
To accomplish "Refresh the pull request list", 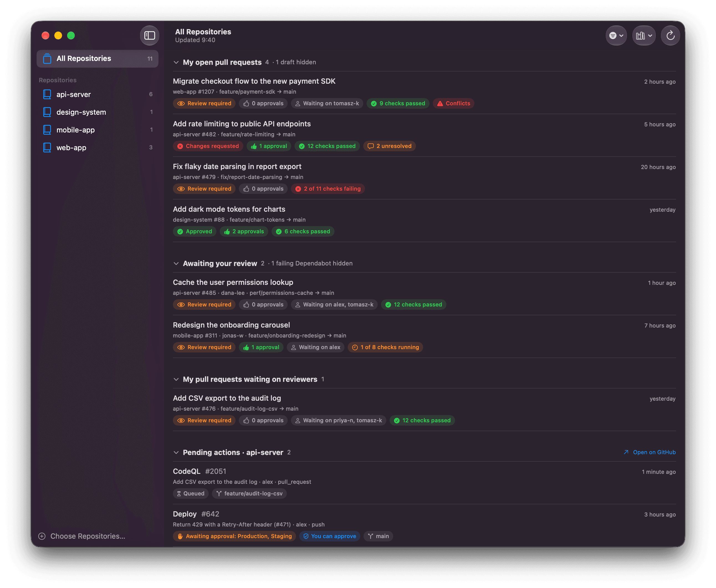I will pyautogui.click(x=670, y=35).
